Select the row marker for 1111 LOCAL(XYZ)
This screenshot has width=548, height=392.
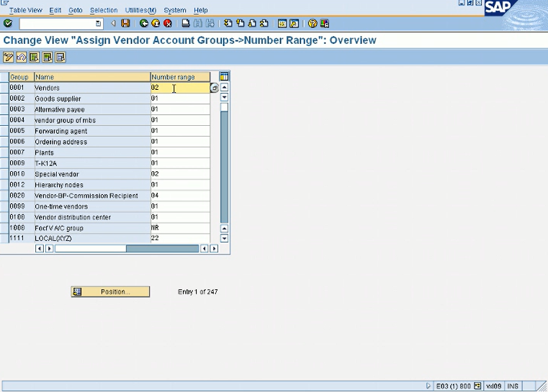pos(4,238)
